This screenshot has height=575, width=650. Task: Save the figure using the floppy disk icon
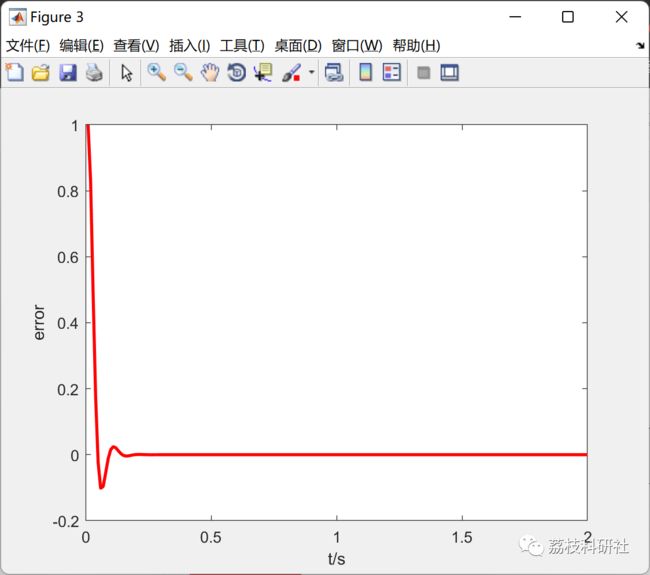(68, 73)
